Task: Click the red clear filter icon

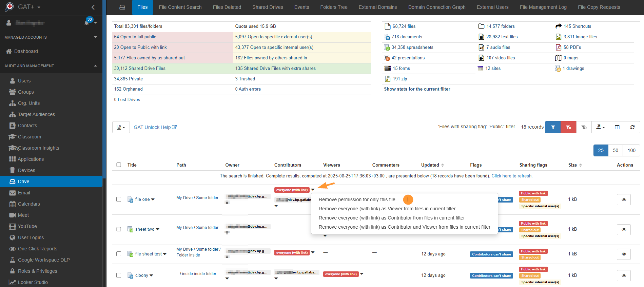Action: click(568, 127)
